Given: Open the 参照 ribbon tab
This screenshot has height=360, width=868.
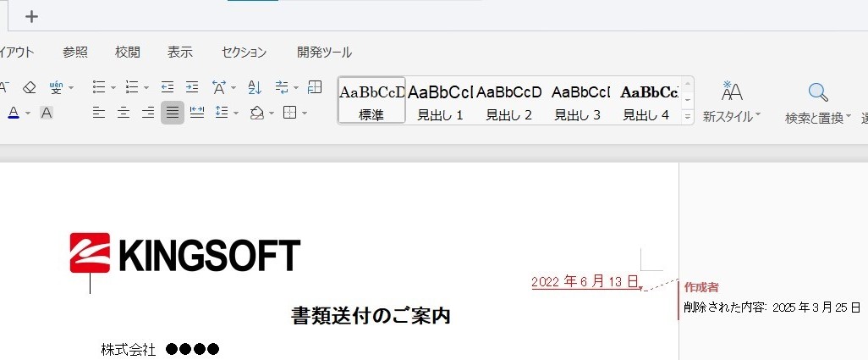Looking at the screenshot, I should (75, 53).
